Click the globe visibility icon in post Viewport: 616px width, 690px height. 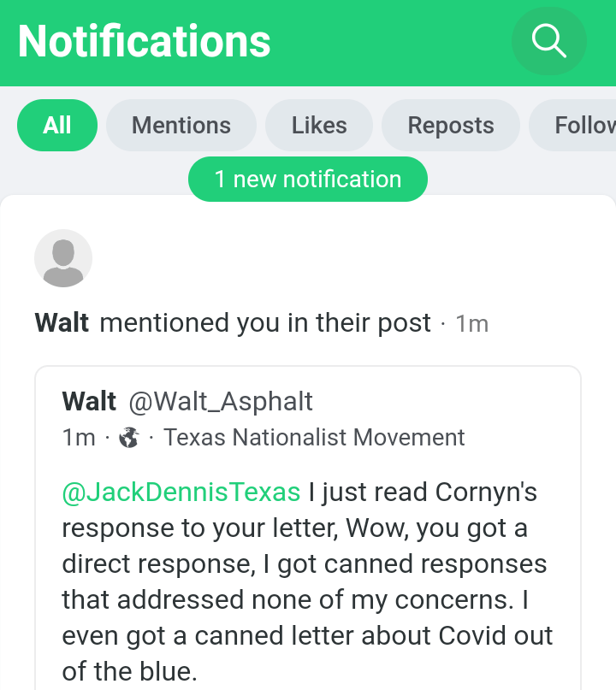point(129,438)
